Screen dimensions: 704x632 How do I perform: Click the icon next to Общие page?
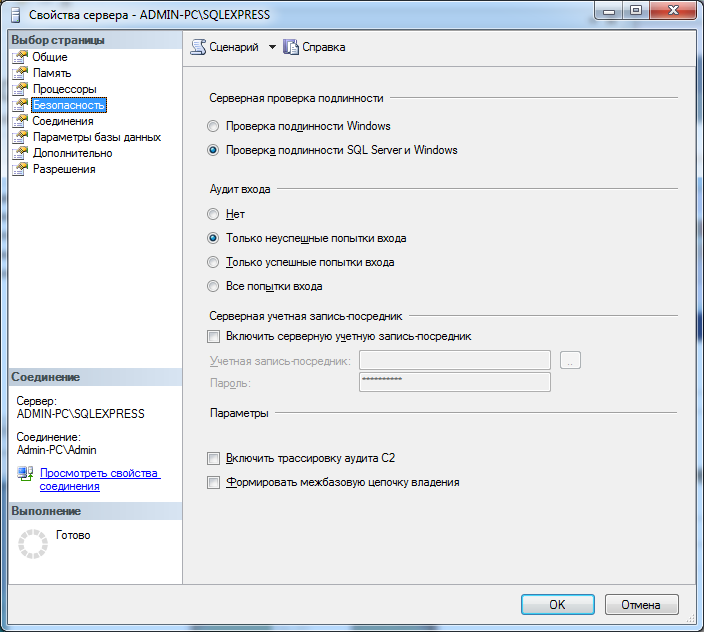20,57
